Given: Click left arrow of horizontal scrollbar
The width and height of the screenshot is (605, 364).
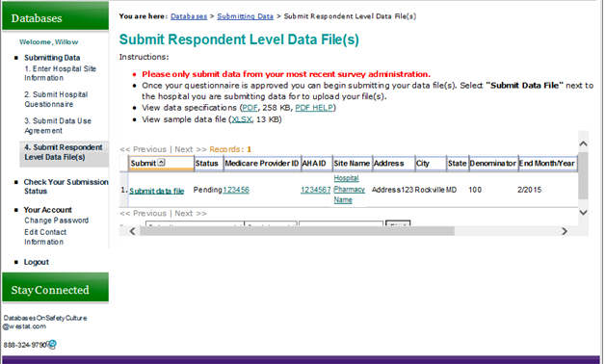Looking at the screenshot, I should coord(132,231).
